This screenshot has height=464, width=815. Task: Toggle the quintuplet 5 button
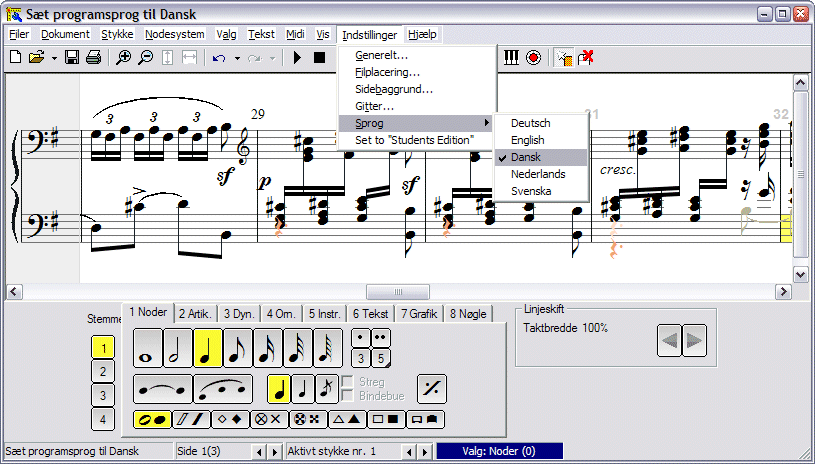[380, 358]
